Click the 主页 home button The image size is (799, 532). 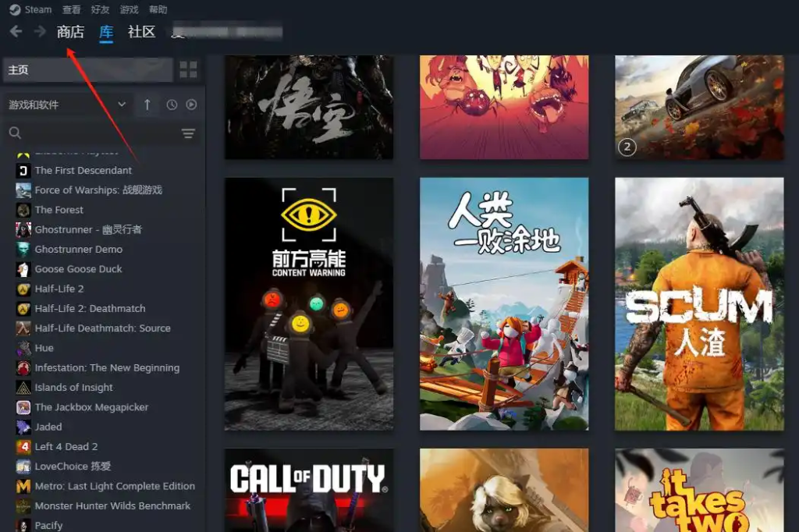click(x=88, y=69)
